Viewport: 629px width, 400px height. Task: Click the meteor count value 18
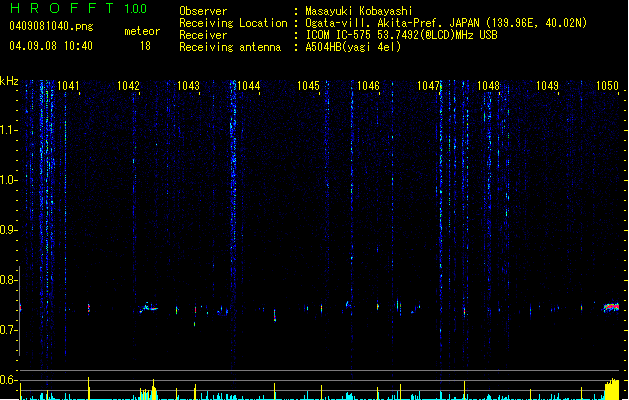tap(145, 46)
